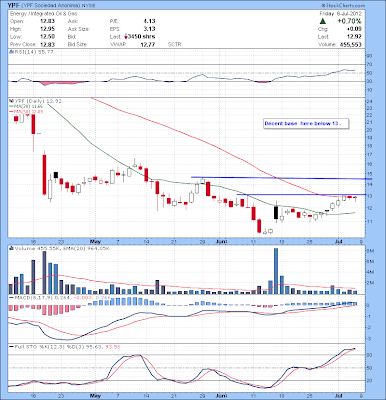
Task: Select the P/E value 4.13
Action: tap(150, 21)
